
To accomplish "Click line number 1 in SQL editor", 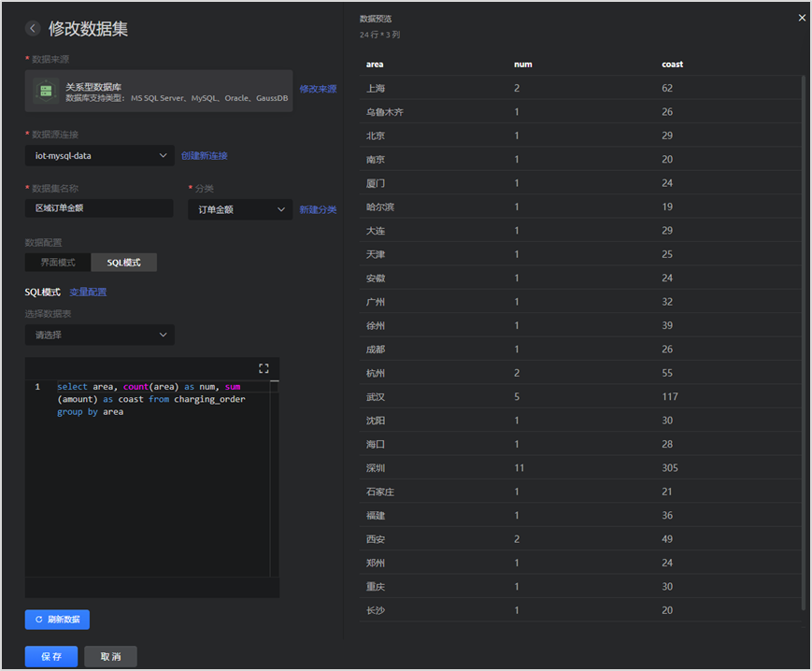I will click(37, 387).
